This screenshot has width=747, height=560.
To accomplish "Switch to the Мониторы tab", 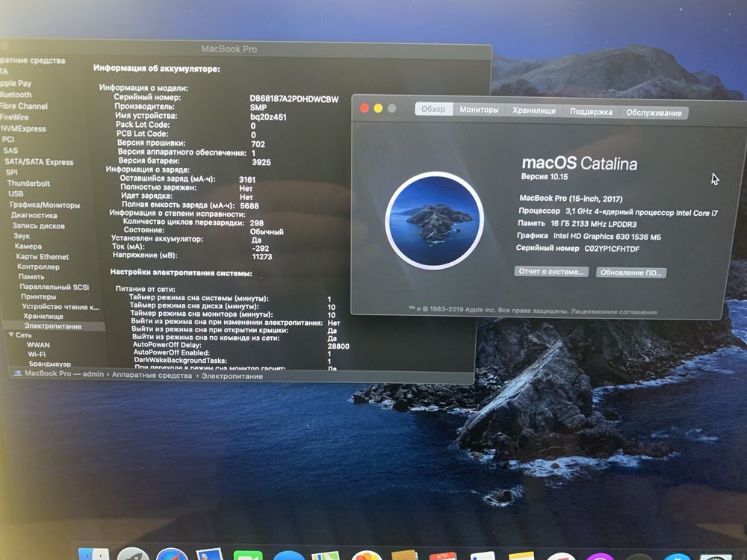I will click(479, 110).
